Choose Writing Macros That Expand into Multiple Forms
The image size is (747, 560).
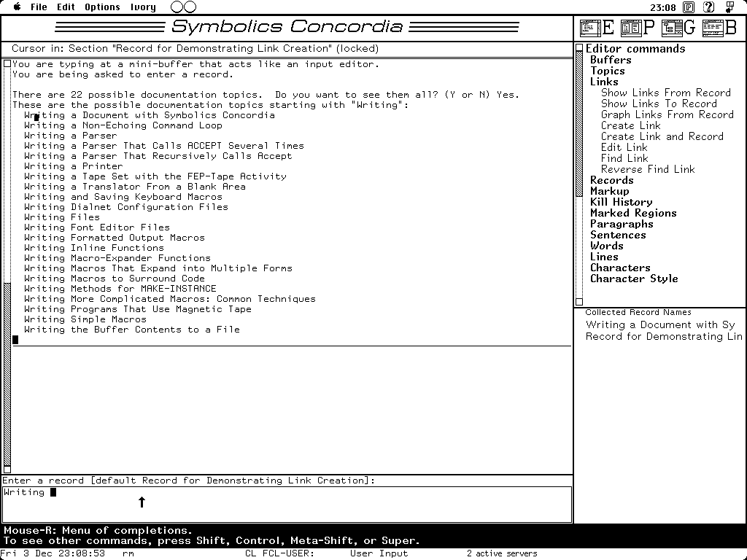pyautogui.click(x=158, y=268)
